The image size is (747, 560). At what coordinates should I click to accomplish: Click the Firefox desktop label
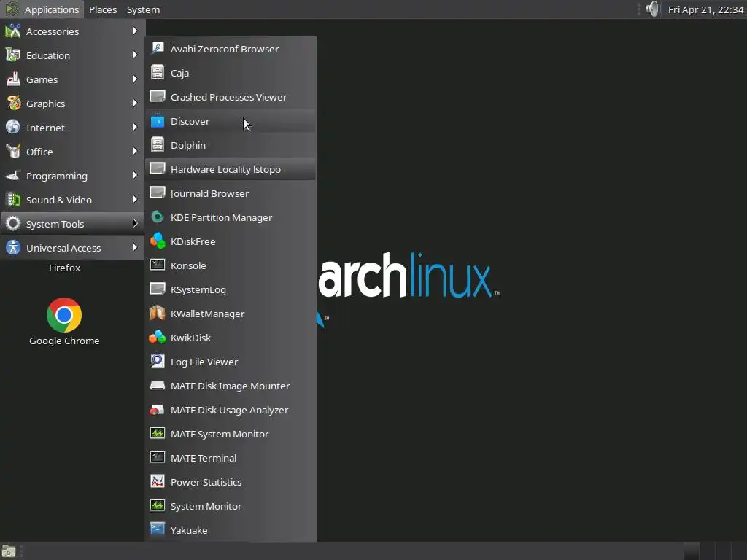[x=64, y=268]
